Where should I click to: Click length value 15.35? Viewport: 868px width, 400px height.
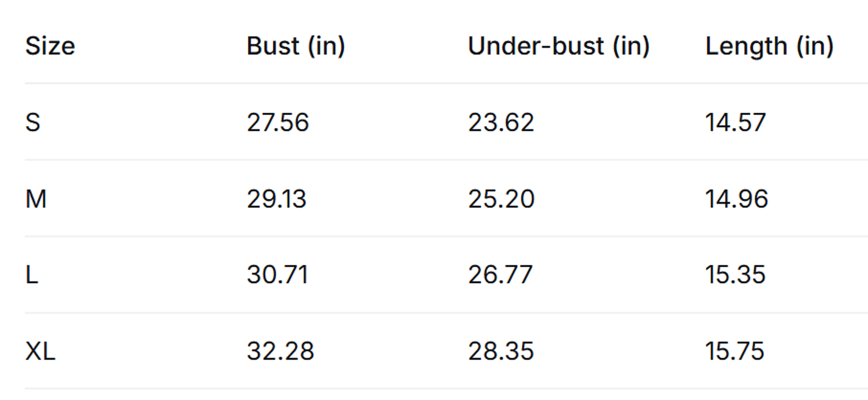(735, 275)
